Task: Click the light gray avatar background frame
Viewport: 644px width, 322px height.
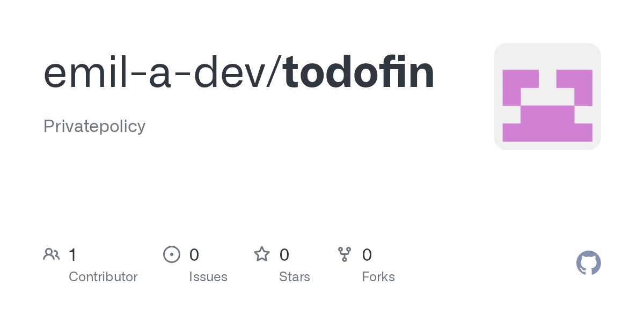Action: point(547,54)
